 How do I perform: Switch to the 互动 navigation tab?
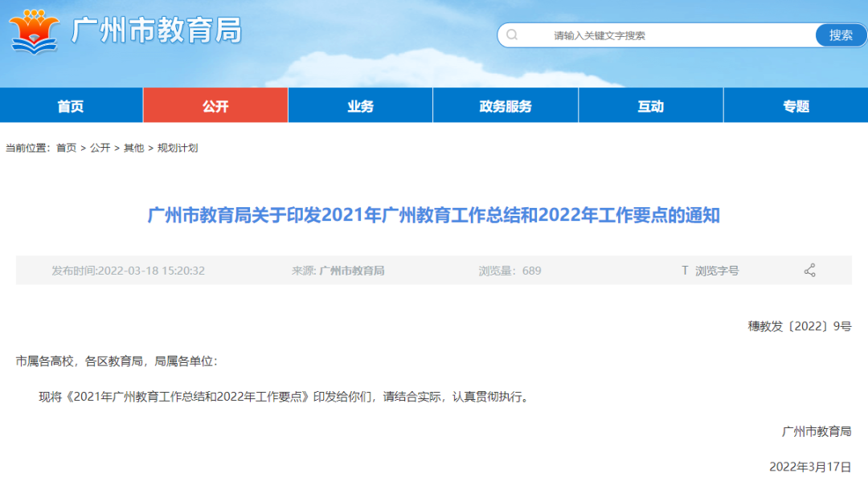click(650, 106)
